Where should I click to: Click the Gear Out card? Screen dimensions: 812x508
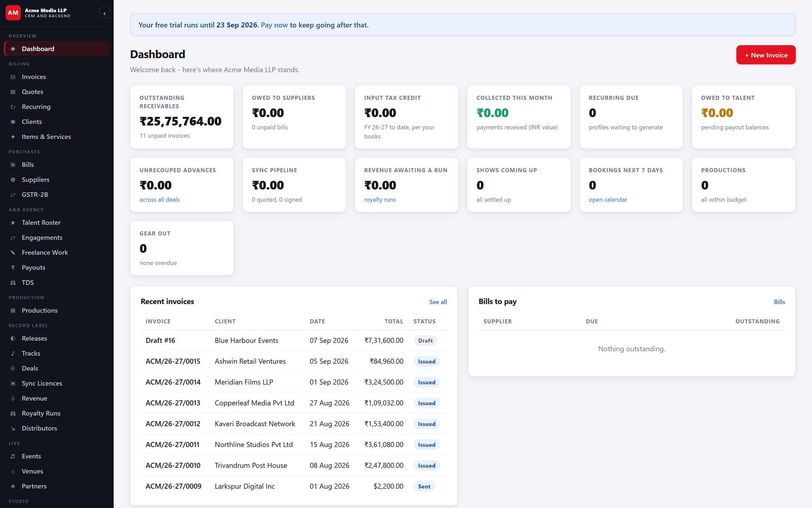tap(182, 248)
